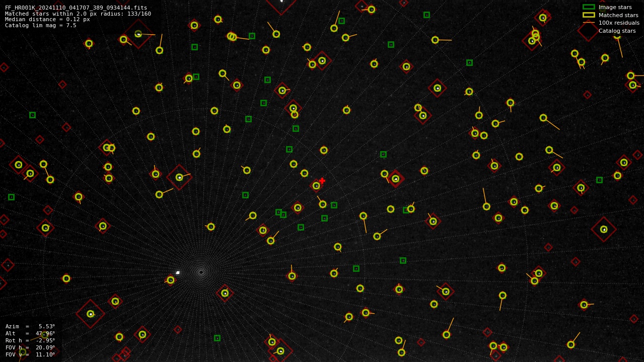Click the "Matched stars" legend label

click(x=618, y=15)
